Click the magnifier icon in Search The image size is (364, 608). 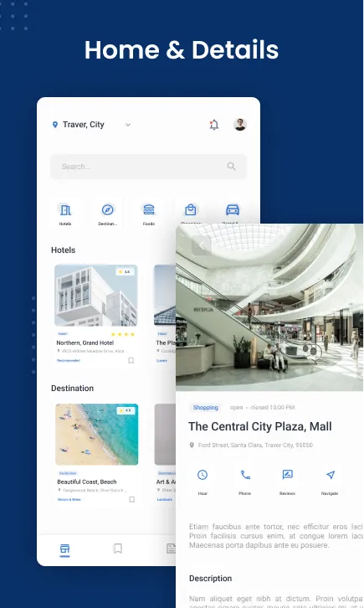coord(231,167)
